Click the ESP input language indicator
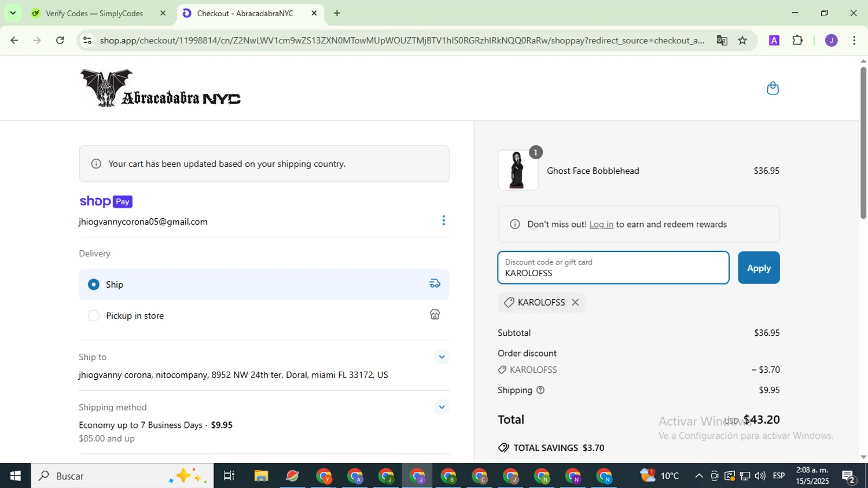 (x=779, y=476)
